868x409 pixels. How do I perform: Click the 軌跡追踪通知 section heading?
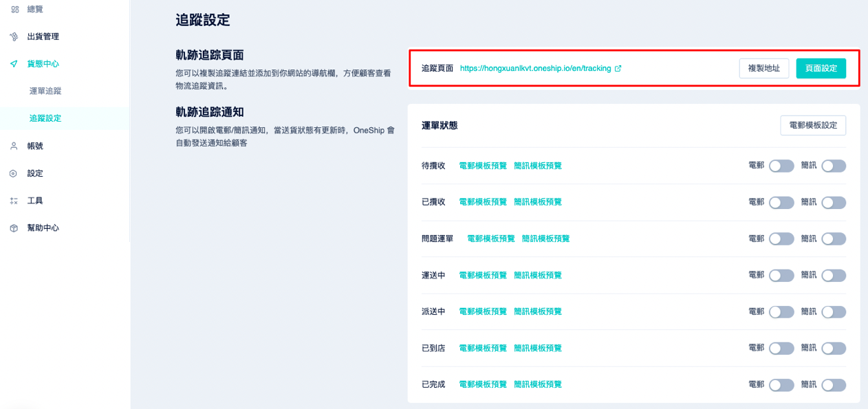[210, 111]
